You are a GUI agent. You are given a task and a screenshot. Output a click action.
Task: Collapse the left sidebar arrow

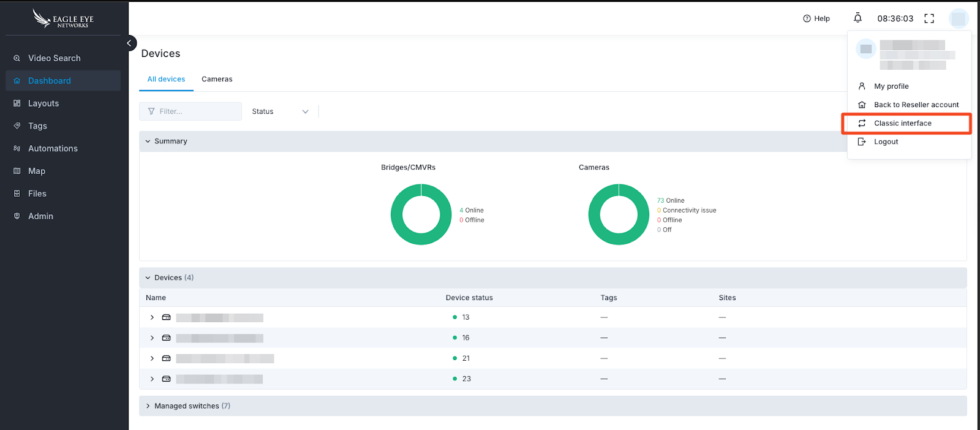pos(129,43)
